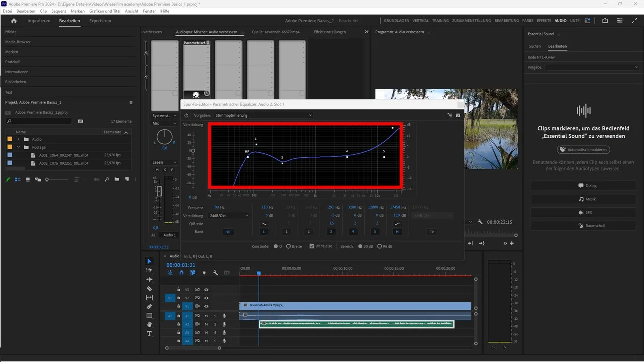Open the Fenster menu
This screenshot has width=644, height=362.
149,11
